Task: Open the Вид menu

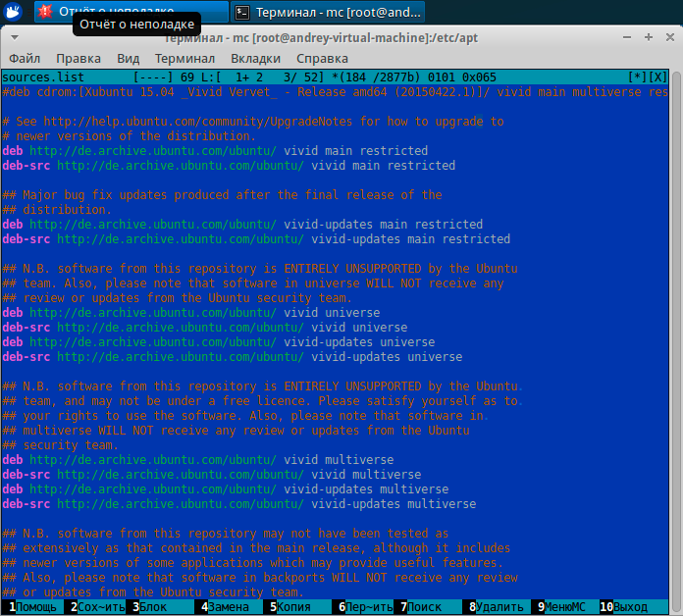Action: pos(128,58)
